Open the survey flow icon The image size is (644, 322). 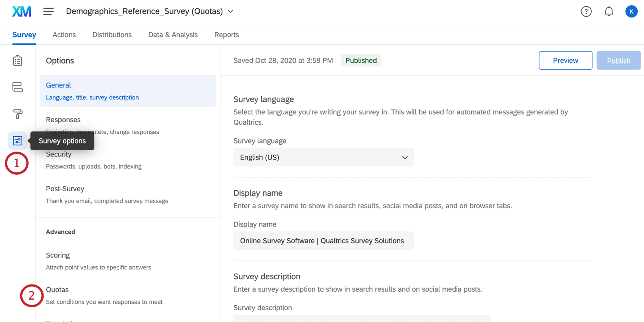coord(17,87)
